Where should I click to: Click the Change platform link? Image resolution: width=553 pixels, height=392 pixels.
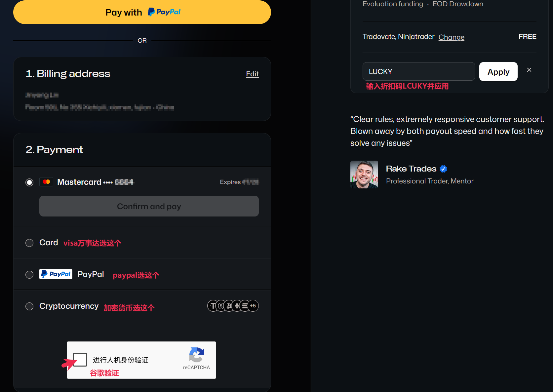click(x=452, y=37)
